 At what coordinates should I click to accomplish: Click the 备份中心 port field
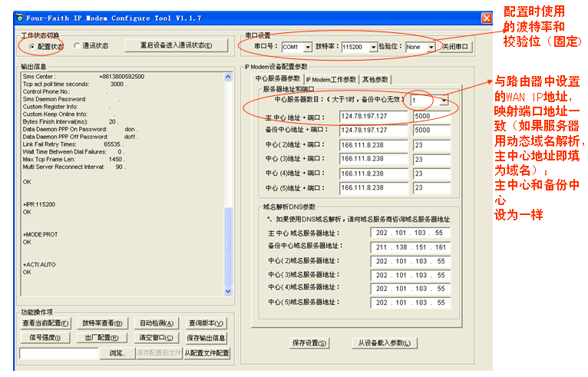pos(431,131)
